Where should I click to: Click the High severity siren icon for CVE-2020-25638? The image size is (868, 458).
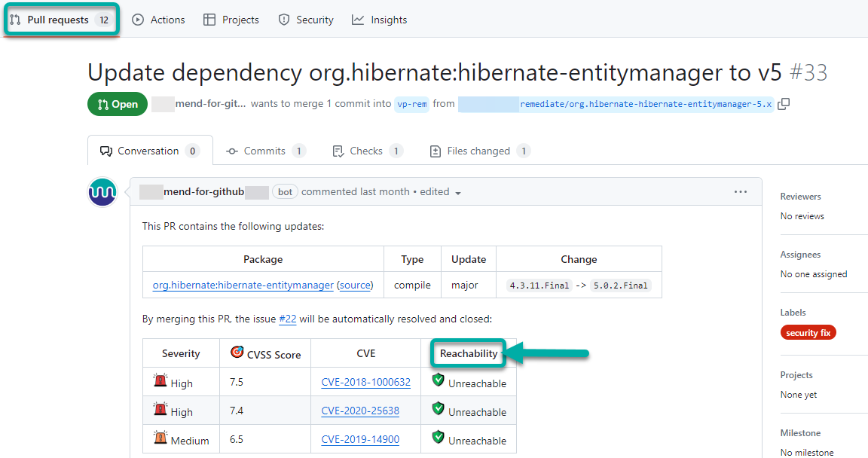160,410
